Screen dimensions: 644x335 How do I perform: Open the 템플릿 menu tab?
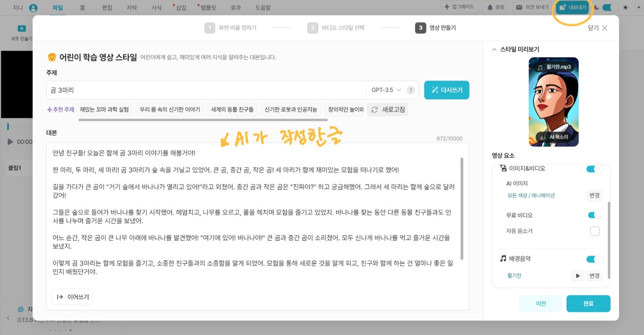[x=209, y=8]
